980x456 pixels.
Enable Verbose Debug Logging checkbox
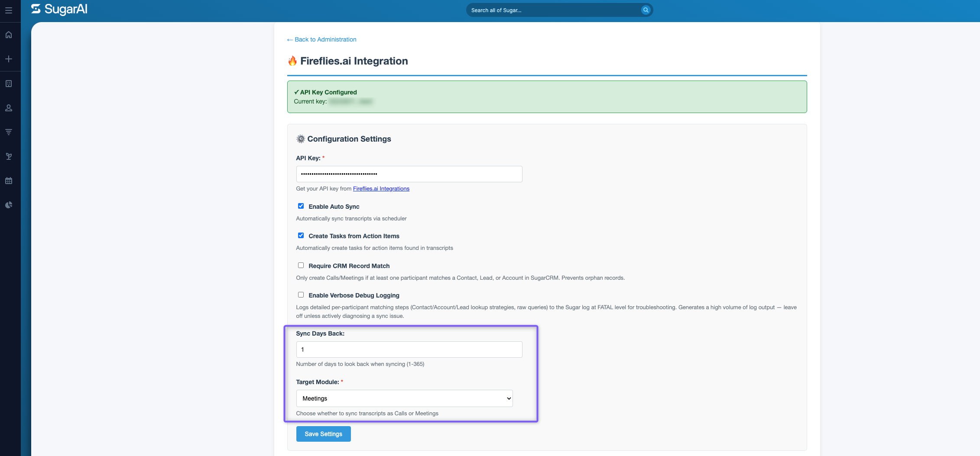[x=301, y=295]
